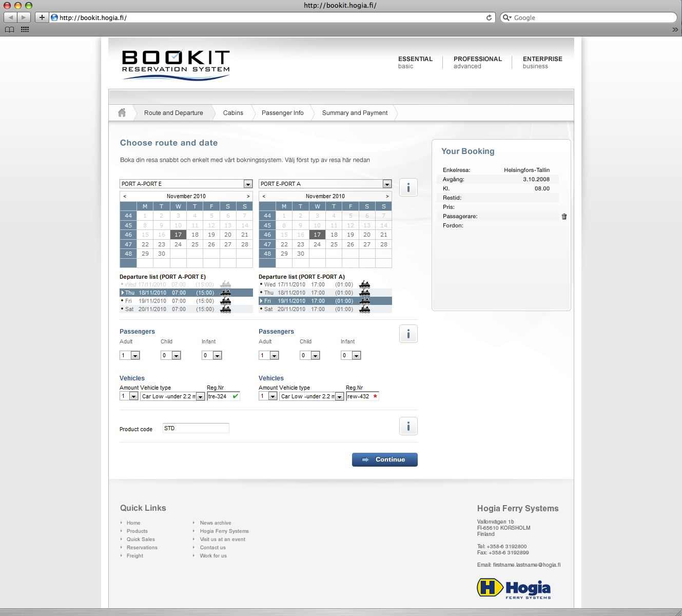Click the BOOKIT Reservation System logo
This screenshot has width=682, height=616.
point(176,65)
